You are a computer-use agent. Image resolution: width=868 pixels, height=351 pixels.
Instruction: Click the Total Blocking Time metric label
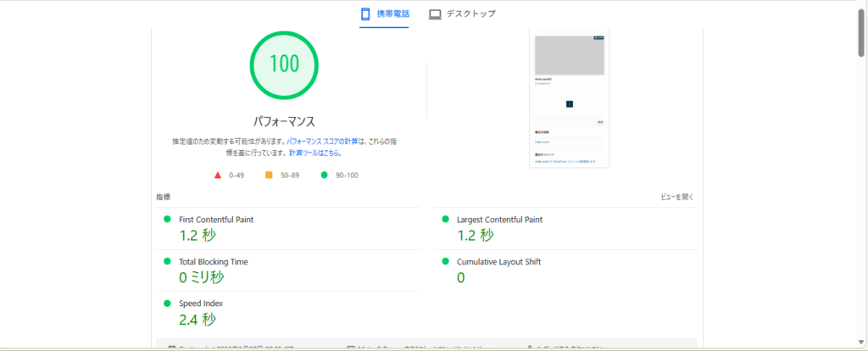214,262
